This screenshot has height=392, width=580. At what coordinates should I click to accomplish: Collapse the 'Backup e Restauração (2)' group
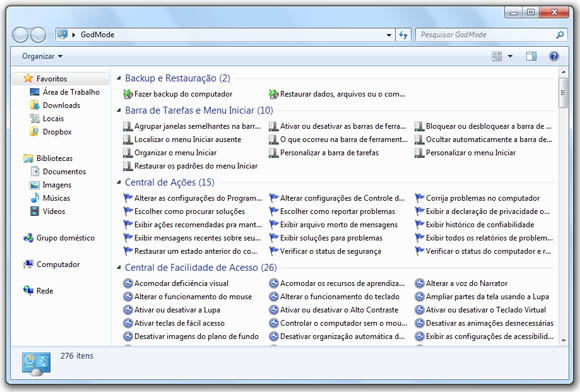point(119,78)
